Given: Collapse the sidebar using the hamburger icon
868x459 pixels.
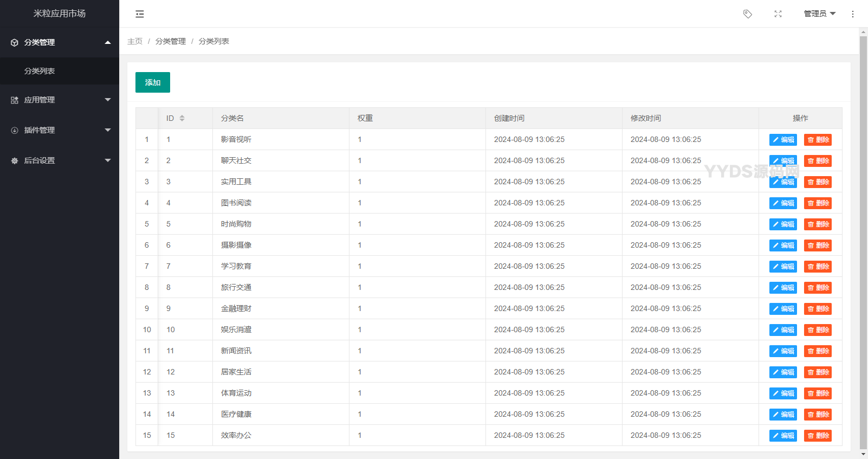Looking at the screenshot, I should 140,14.
